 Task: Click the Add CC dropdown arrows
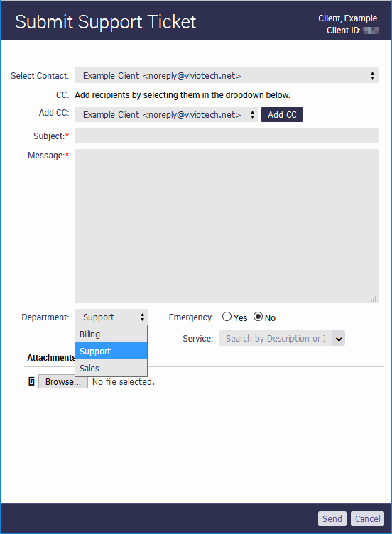(252, 115)
